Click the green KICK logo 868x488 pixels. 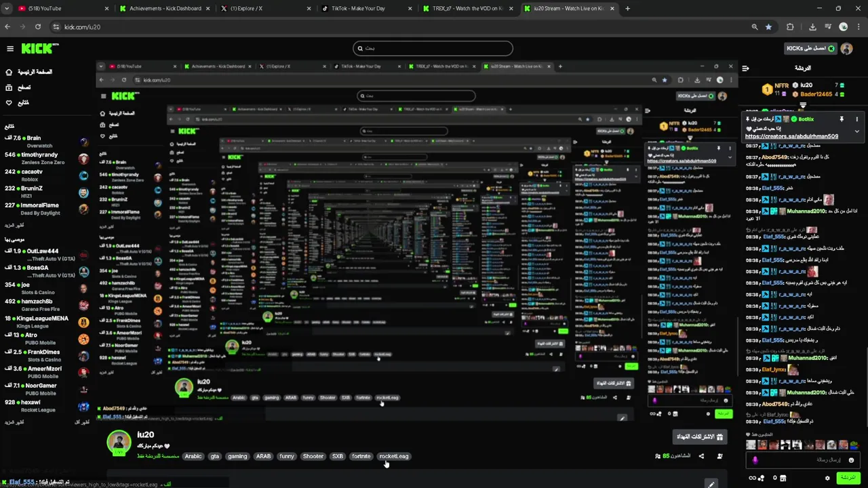[40, 49]
